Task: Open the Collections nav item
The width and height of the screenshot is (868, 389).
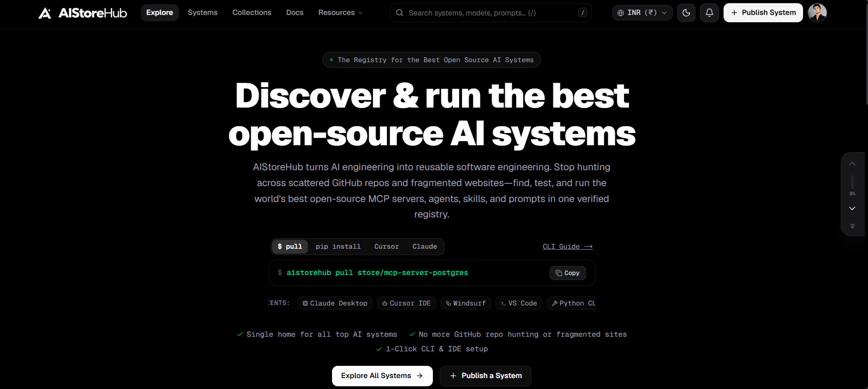Action: [252, 13]
